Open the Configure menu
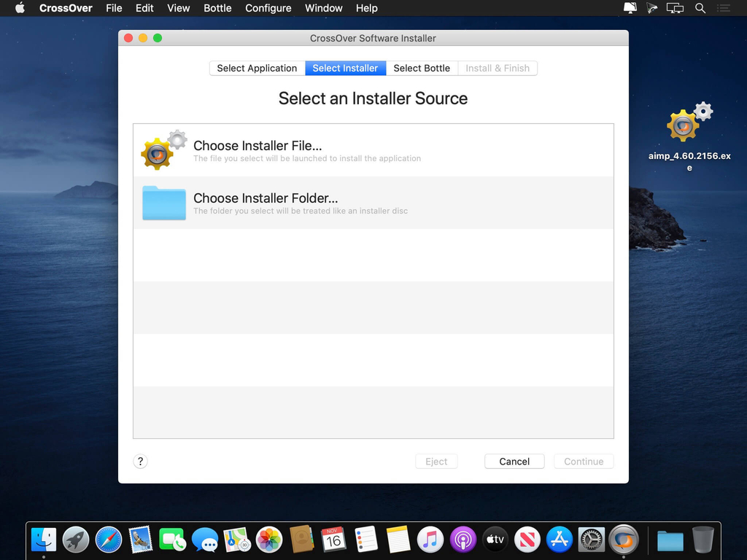This screenshot has width=747, height=560. [x=268, y=8]
